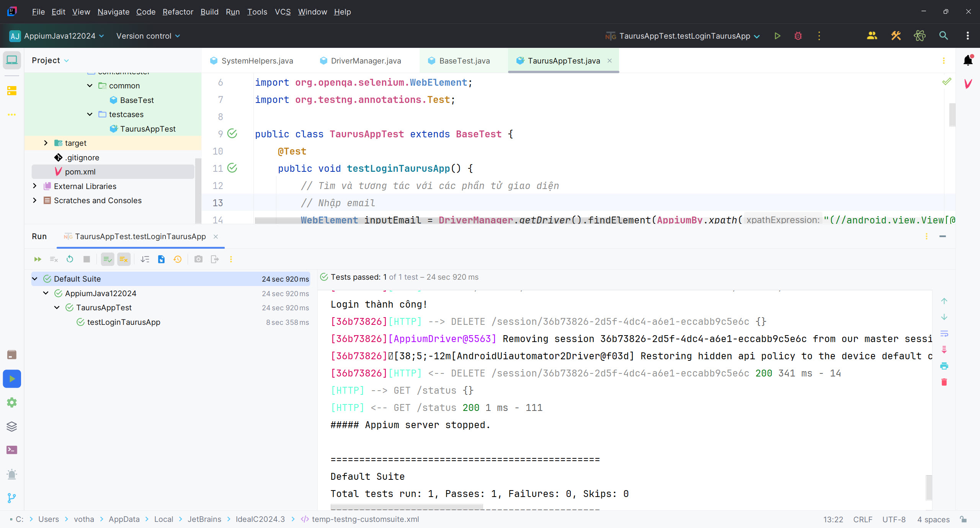Collapse the testcases folder

click(90, 114)
